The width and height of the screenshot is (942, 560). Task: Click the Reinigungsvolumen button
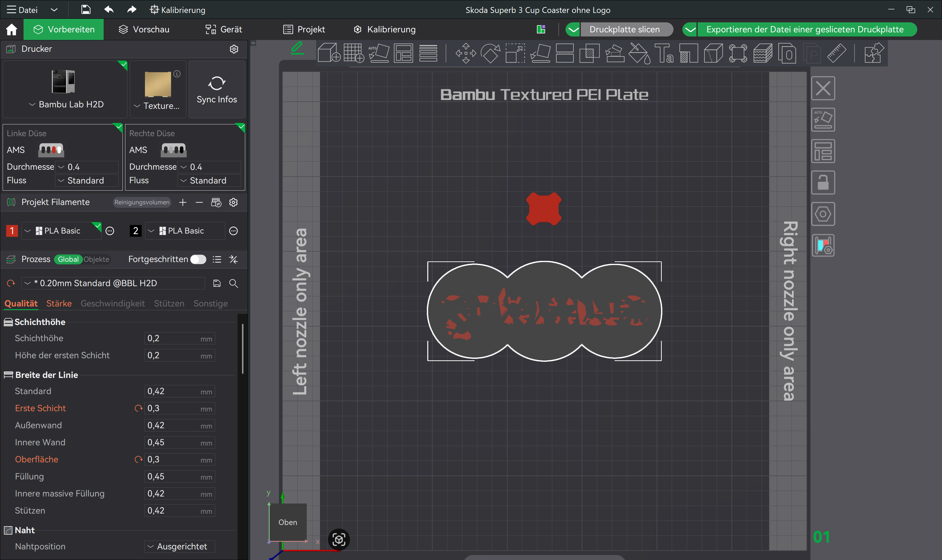click(142, 202)
